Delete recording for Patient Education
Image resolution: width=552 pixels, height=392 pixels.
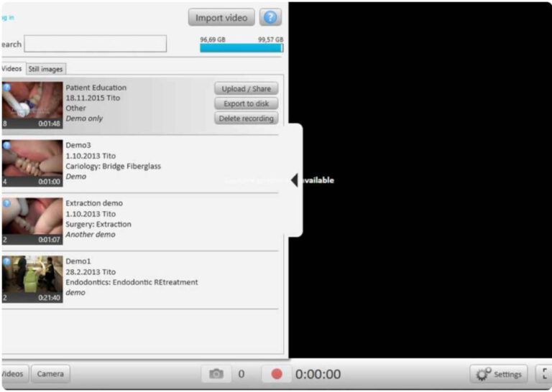246,118
